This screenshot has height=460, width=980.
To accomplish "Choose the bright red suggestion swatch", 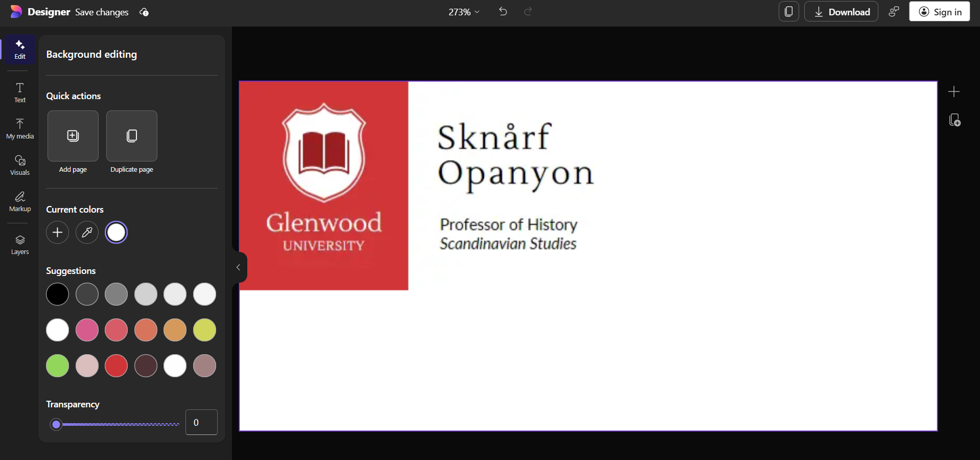I will coord(116,366).
